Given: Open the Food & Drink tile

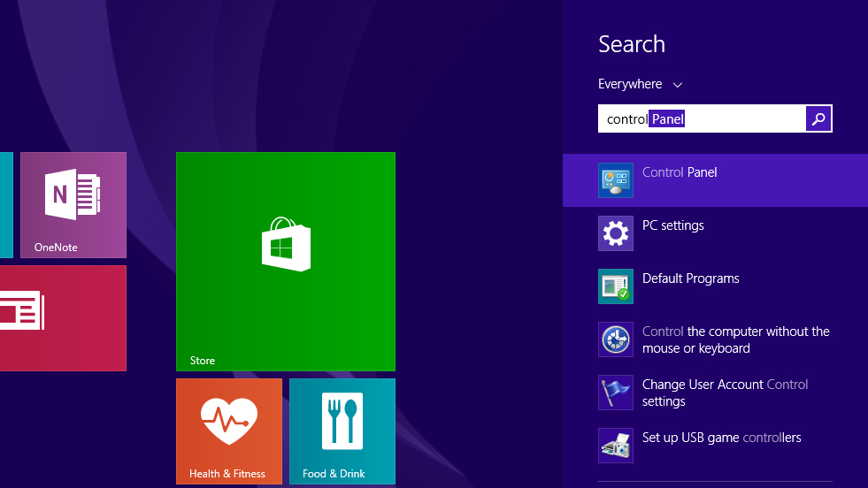Looking at the screenshot, I should (342, 431).
